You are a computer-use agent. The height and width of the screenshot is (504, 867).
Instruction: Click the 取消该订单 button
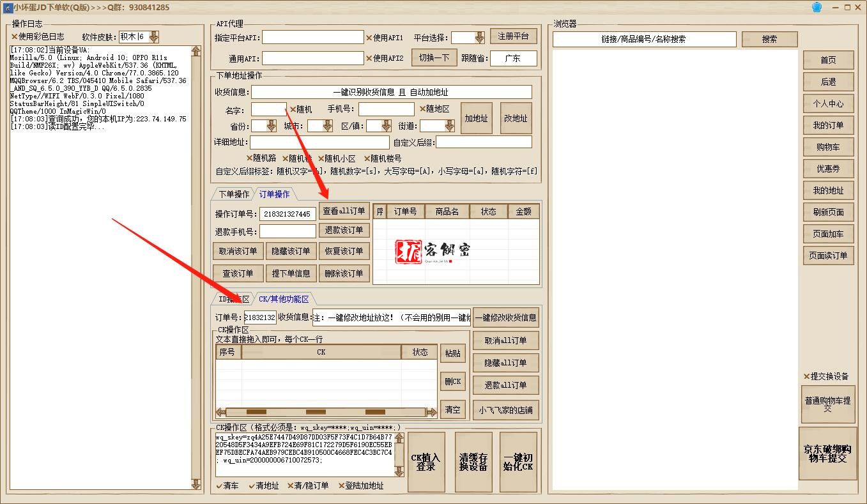(238, 251)
